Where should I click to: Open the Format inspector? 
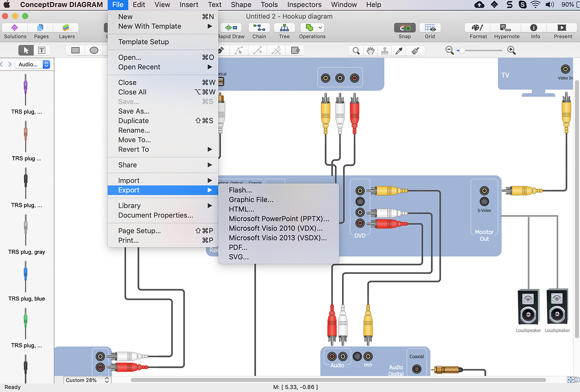pyautogui.click(x=478, y=28)
